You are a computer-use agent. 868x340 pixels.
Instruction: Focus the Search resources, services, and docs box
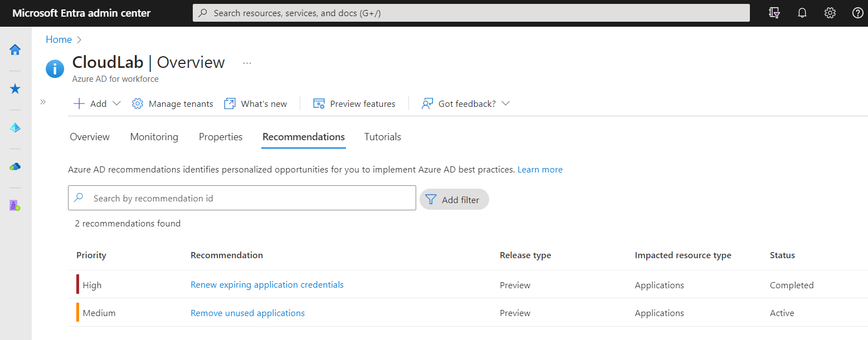[x=471, y=13]
